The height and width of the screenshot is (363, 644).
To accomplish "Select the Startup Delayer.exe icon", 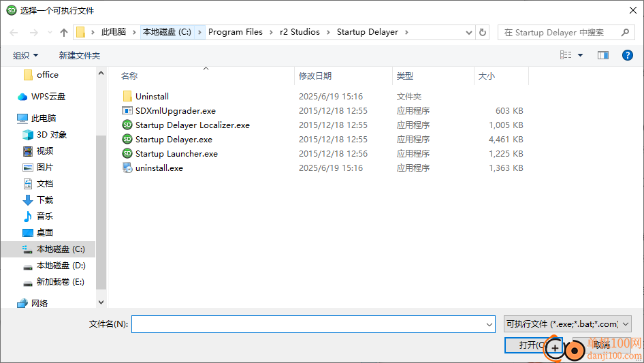I will 127,140.
